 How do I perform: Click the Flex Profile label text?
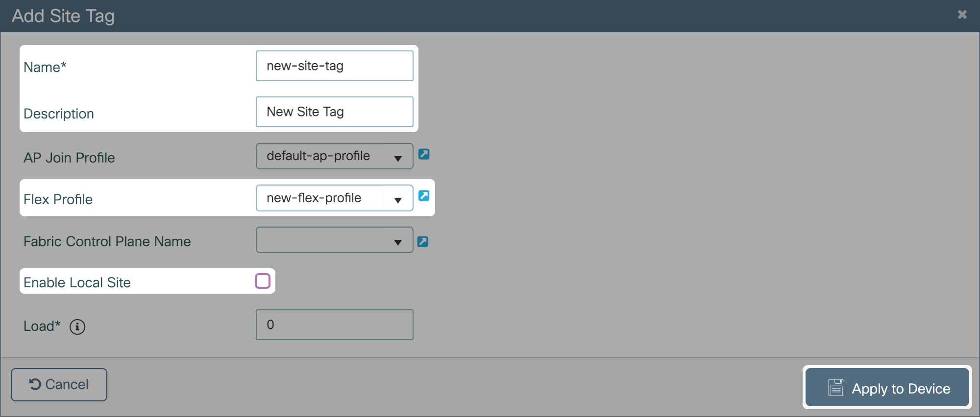[x=58, y=199]
